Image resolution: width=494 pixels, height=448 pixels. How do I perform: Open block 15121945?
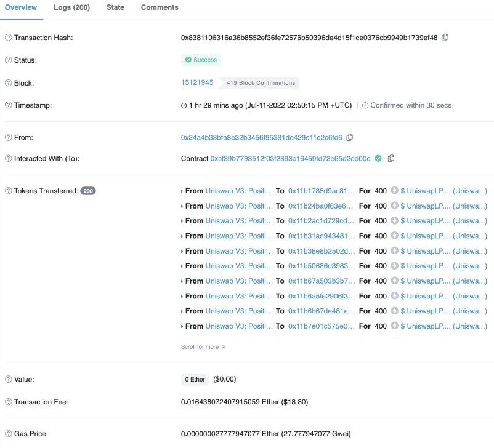click(x=198, y=83)
